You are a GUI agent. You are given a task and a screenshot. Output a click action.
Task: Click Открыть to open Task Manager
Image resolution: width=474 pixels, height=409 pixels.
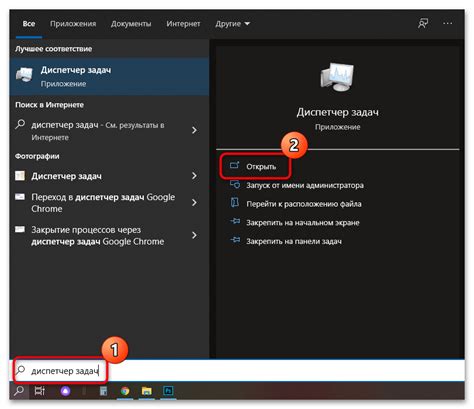tap(261, 166)
